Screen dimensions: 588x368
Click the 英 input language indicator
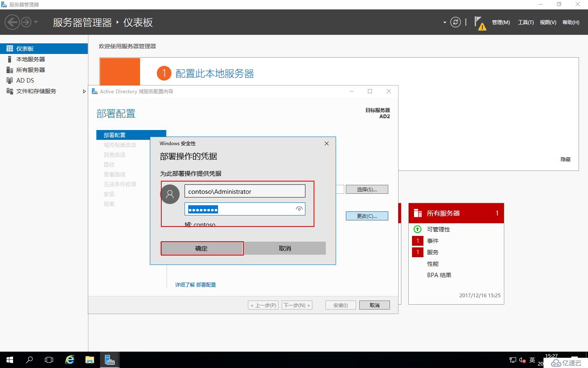532,360
